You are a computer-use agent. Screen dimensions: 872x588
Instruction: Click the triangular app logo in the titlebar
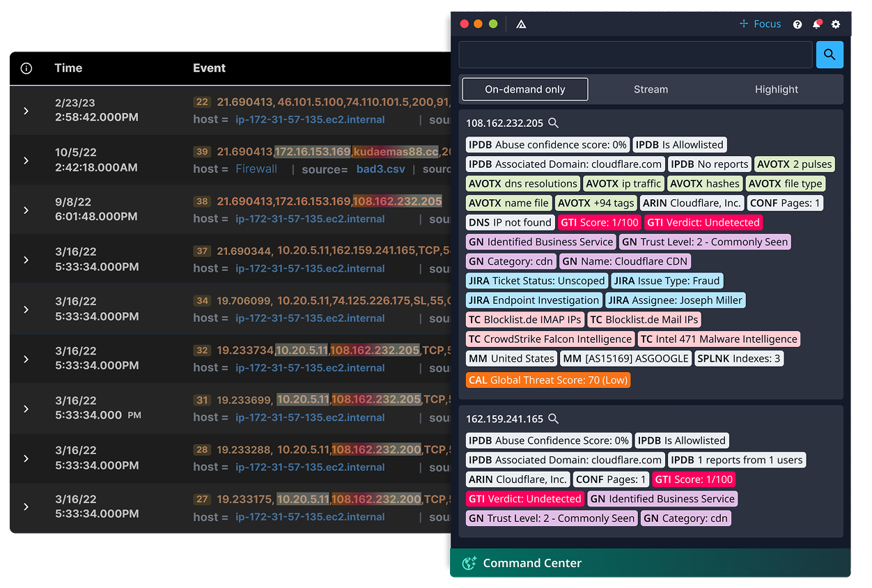[520, 23]
